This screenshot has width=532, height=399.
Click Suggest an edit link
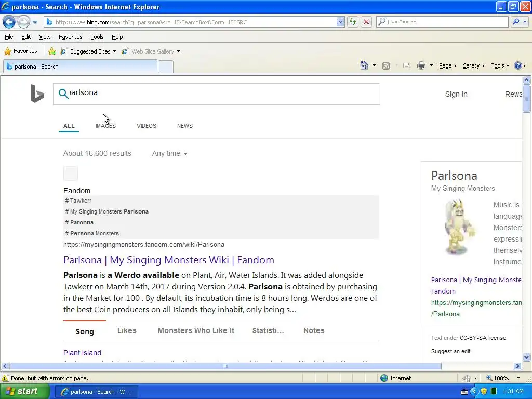450,352
